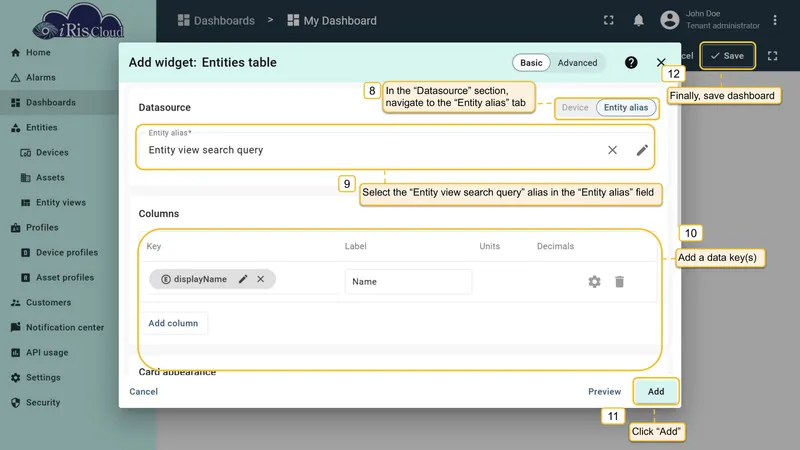Click Add column button
Image resolution: width=800 pixels, height=450 pixels.
coord(173,323)
